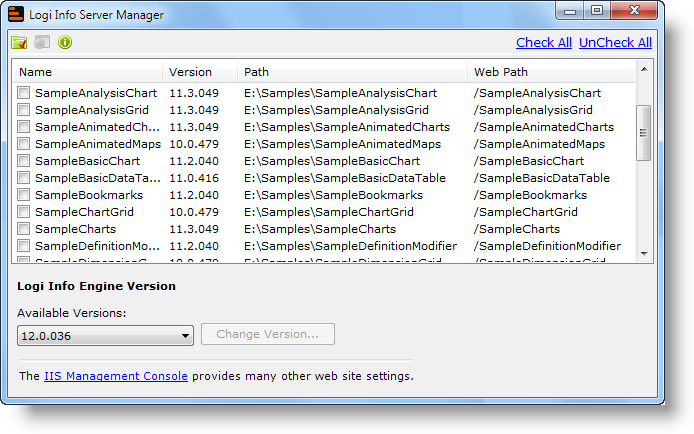
Task: Enable the SampleAnimatedMaps checkbox
Action: pos(23,144)
